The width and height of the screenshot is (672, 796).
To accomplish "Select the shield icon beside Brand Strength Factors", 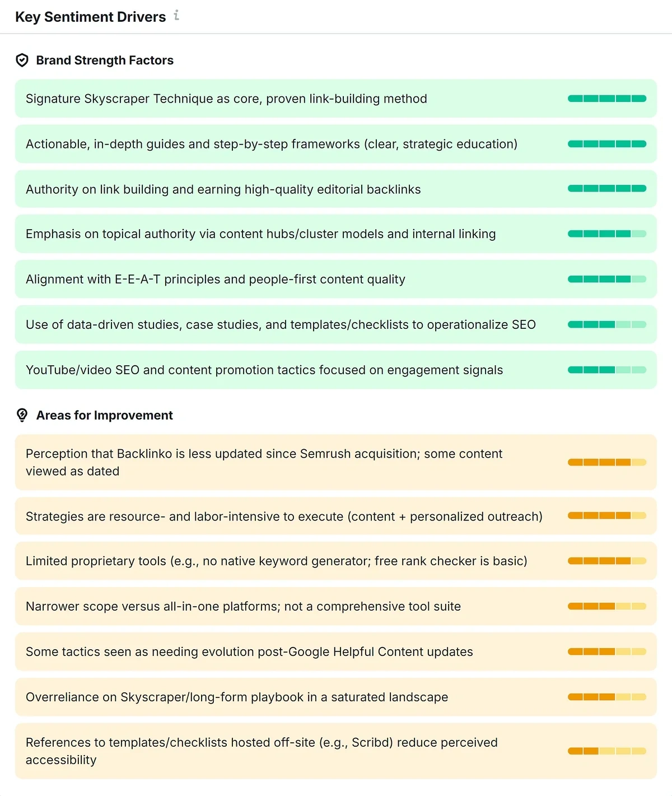I will (x=22, y=60).
